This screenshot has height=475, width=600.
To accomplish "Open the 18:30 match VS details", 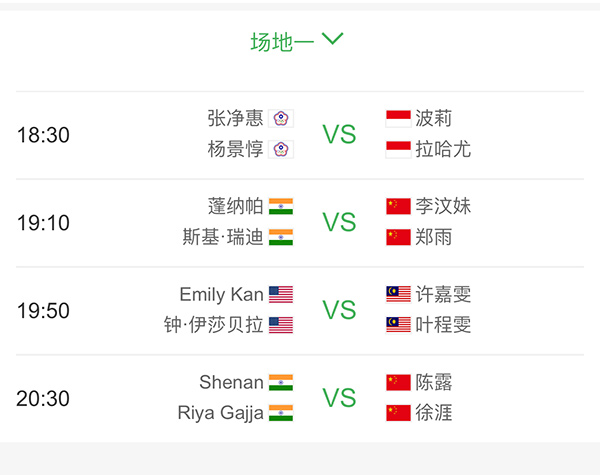I will pos(339,134).
